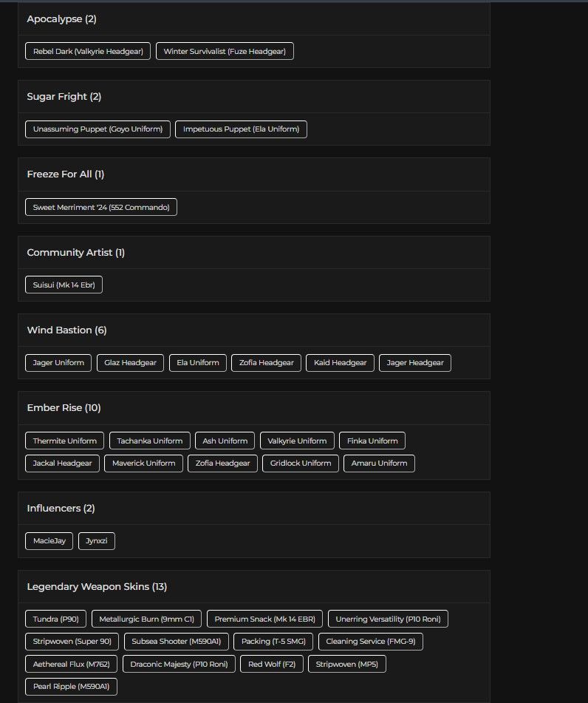Select the Gridlock Uniform tag
Screen dimensions: 588x703
(x=300, y=463)
